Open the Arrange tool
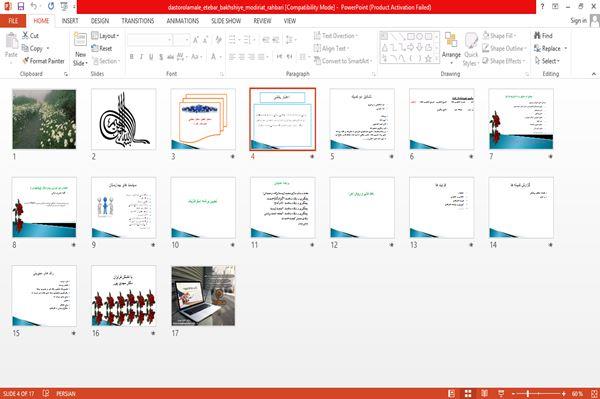This screenshot has height=399, width=600. click(x=451, y=48)
